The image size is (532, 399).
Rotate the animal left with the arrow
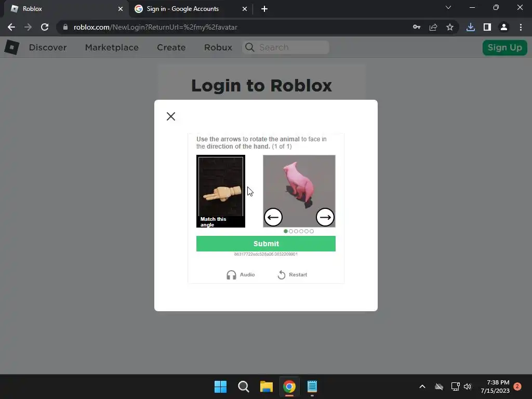273,217
